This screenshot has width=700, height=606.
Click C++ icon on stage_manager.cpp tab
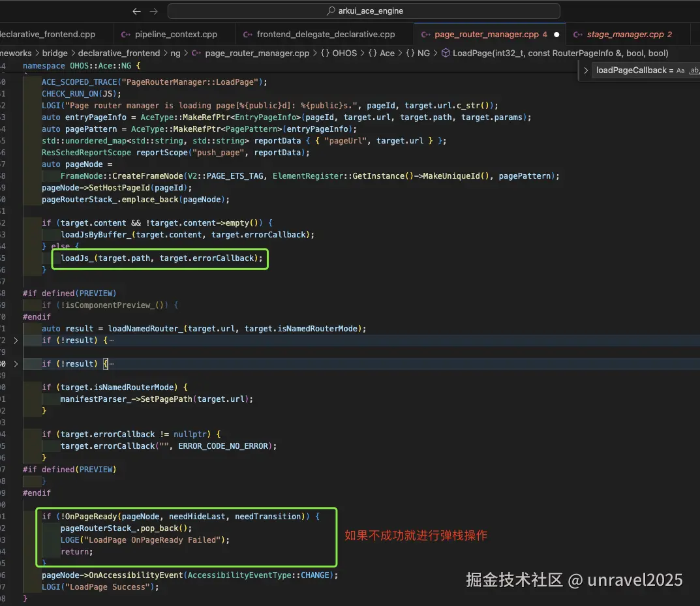pos(577,35)
